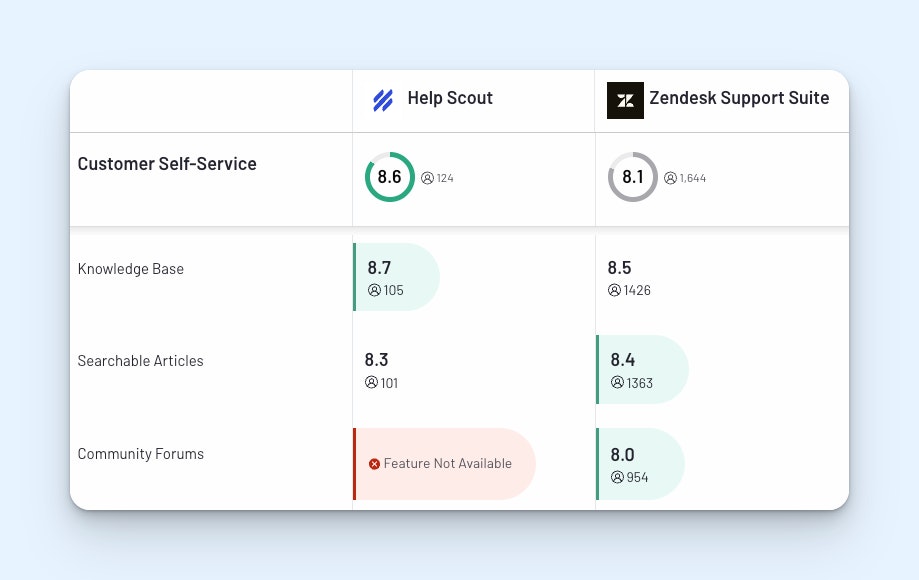Click the Feature Not Available badge
Viewport: 919px width, 580px height.
point(446,464)
